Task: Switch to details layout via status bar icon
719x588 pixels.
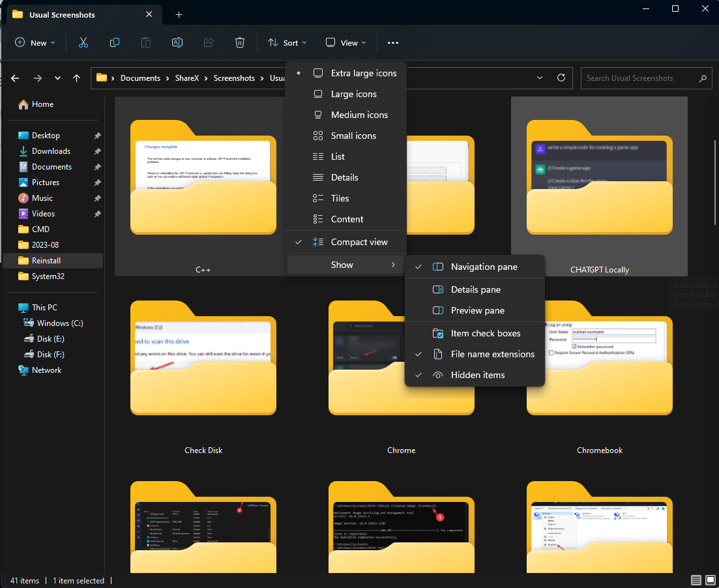Action: [x=696, y=580]
